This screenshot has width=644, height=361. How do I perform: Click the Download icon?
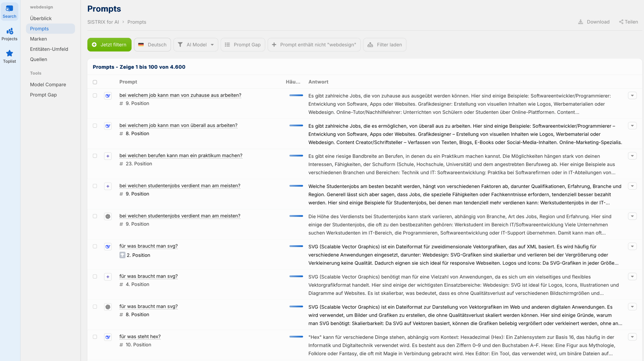(x=580, y=22)
